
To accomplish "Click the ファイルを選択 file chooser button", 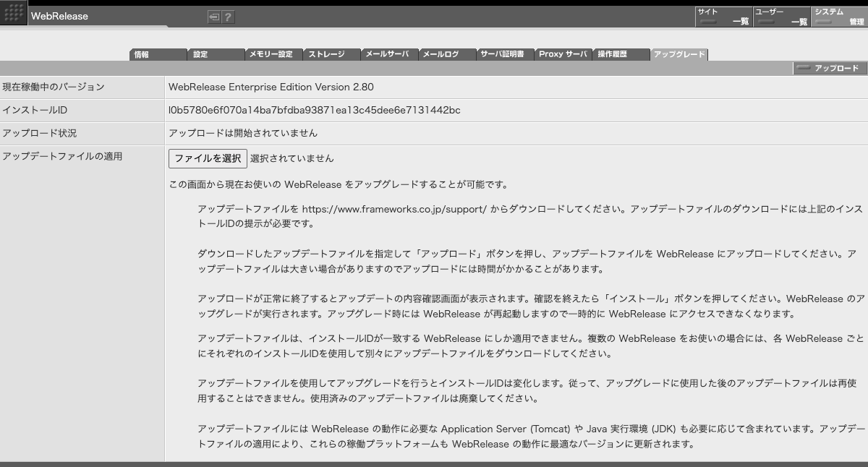I will click(x=208, y=158).
